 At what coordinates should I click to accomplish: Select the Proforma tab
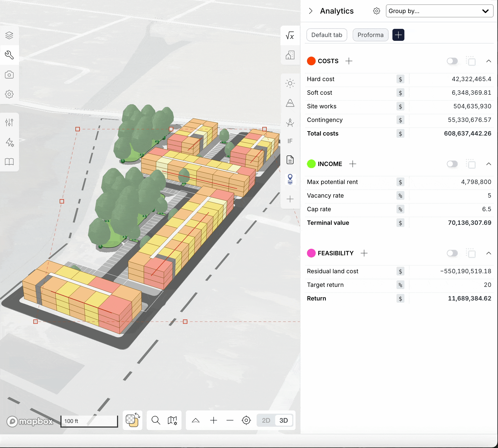point(370,35)
